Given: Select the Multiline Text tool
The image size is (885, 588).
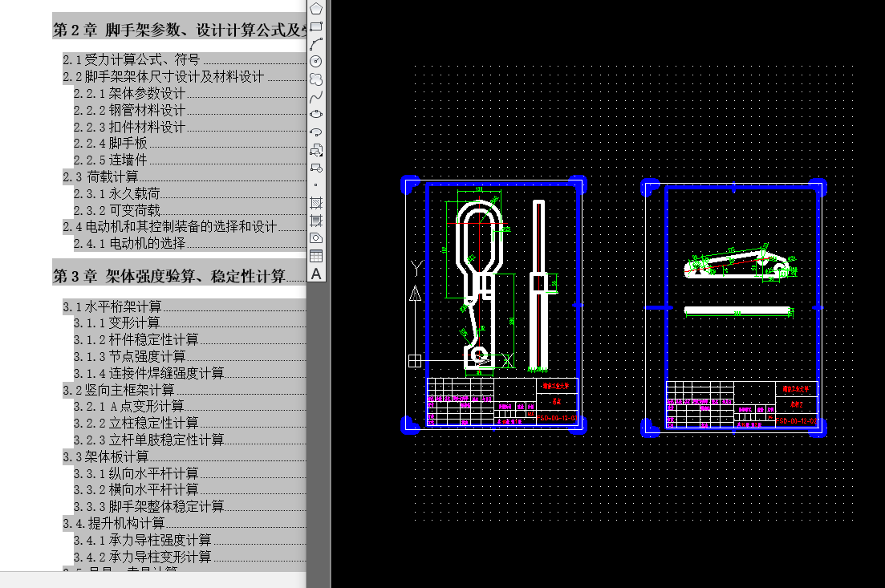Looking at the screenshot, I should (x=316, y=271).
